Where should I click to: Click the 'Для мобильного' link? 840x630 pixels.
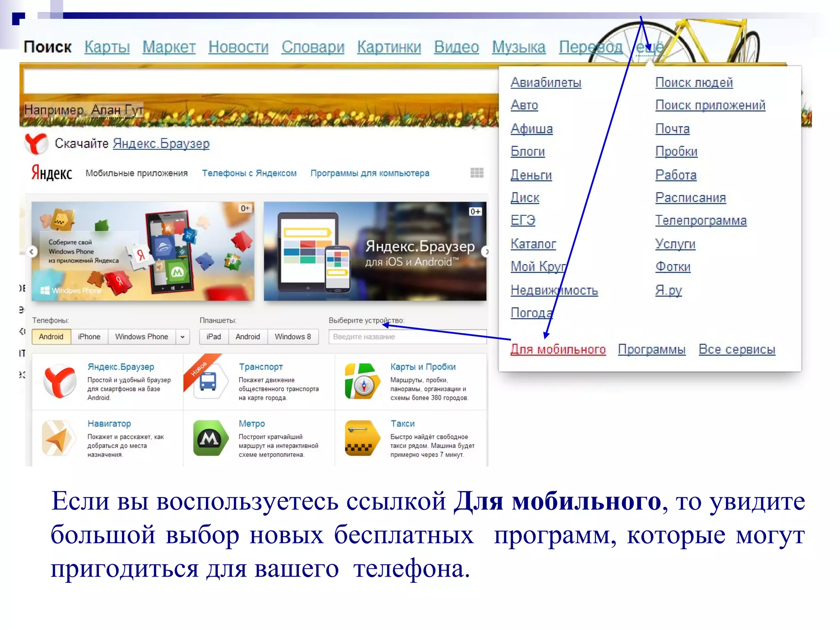(558, 349)
